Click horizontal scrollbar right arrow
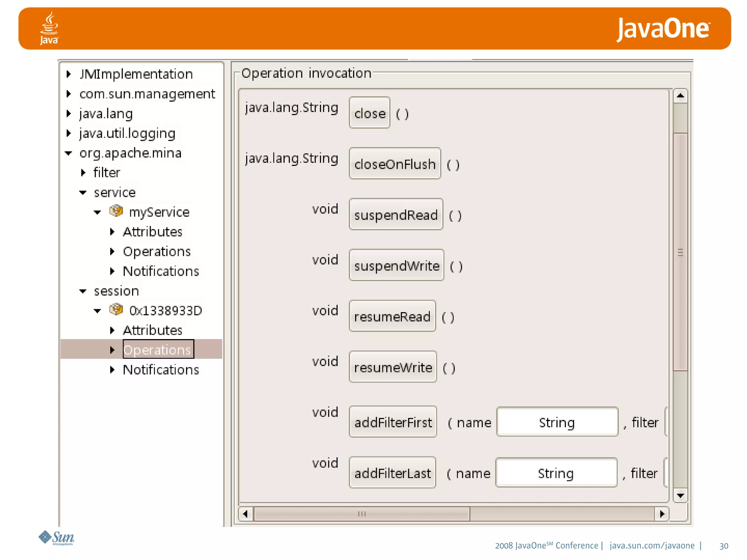747x560 pixels. point(662,514)
